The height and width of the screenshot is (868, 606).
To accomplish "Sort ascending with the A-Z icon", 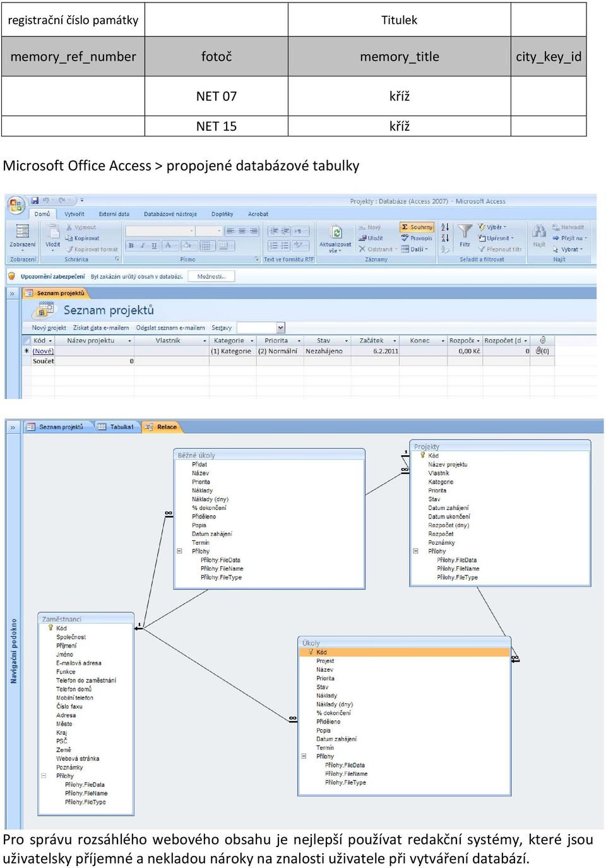I will coord(445,227).
